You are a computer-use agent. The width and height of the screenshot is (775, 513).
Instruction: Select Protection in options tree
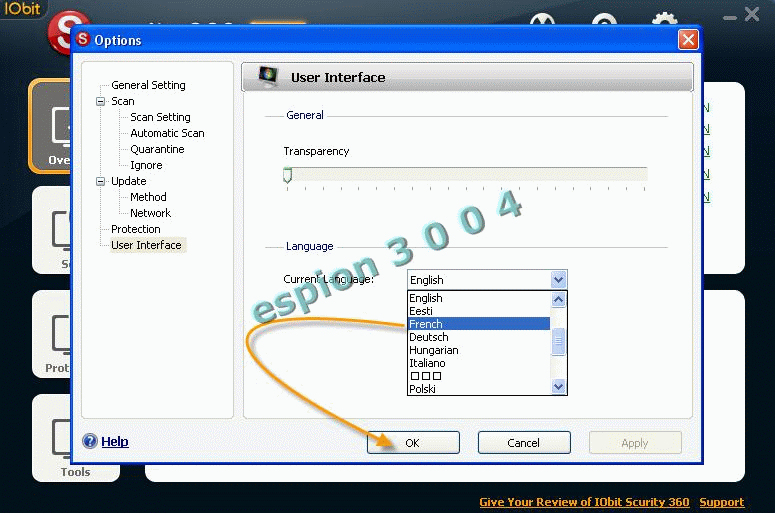pos(135,229)
